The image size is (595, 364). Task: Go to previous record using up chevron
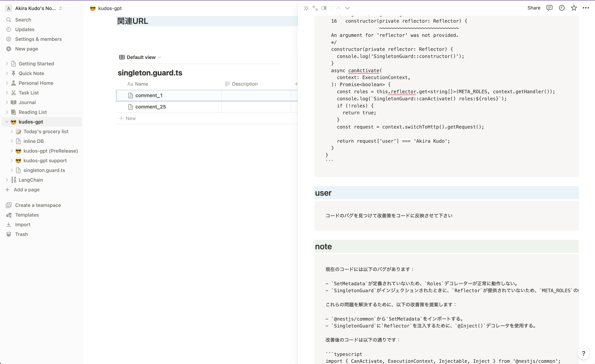click(338, 8)
